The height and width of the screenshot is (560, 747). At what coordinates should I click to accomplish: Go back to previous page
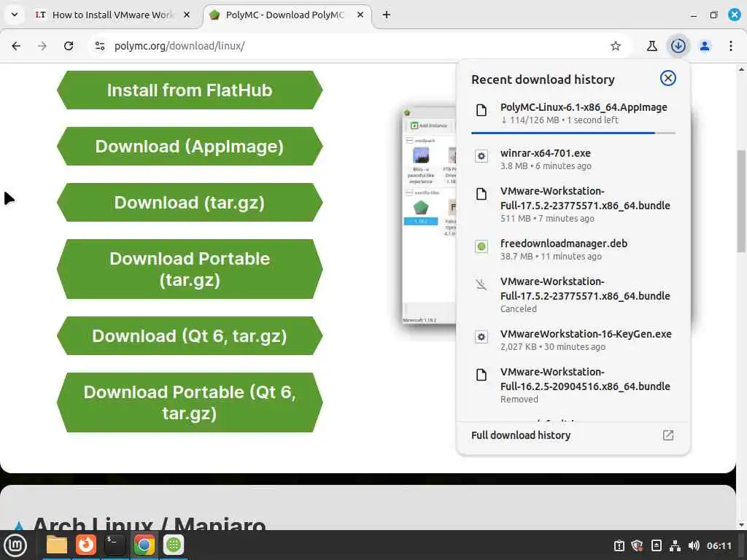tap(16, 46)
